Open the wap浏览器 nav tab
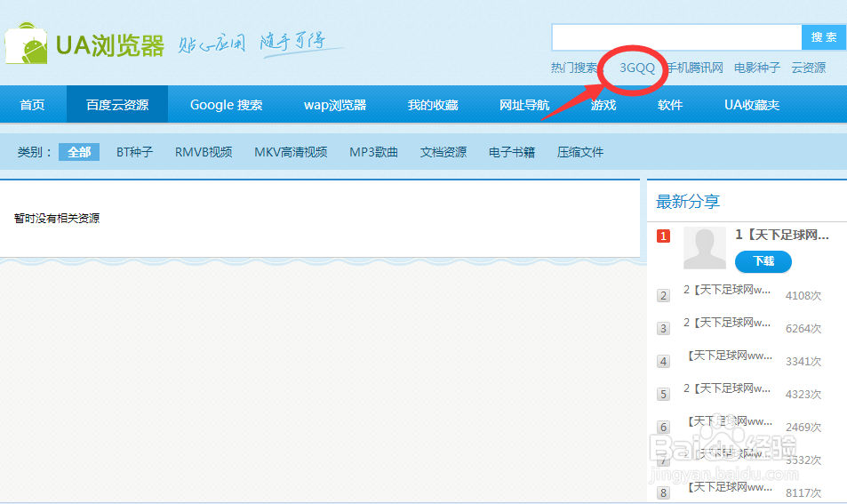Image resolution: width=847 pixels, height=504 pixels. point(335,105)
